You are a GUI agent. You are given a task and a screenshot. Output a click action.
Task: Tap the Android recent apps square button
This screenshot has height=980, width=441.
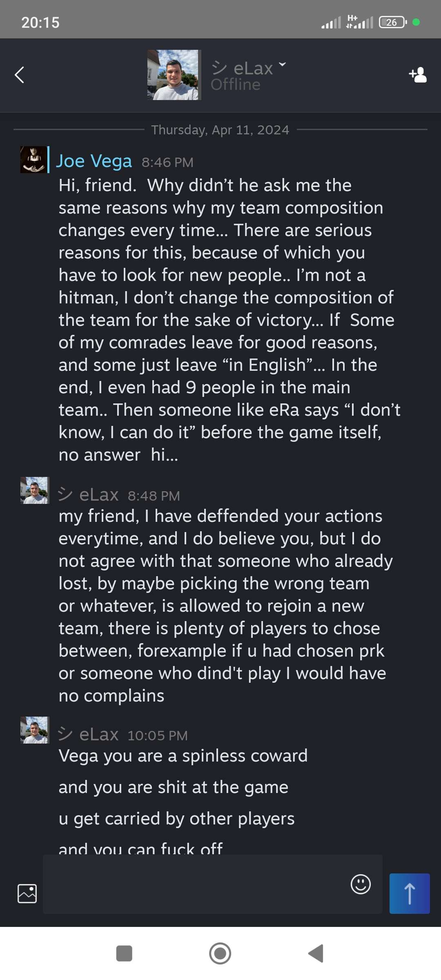124,953
